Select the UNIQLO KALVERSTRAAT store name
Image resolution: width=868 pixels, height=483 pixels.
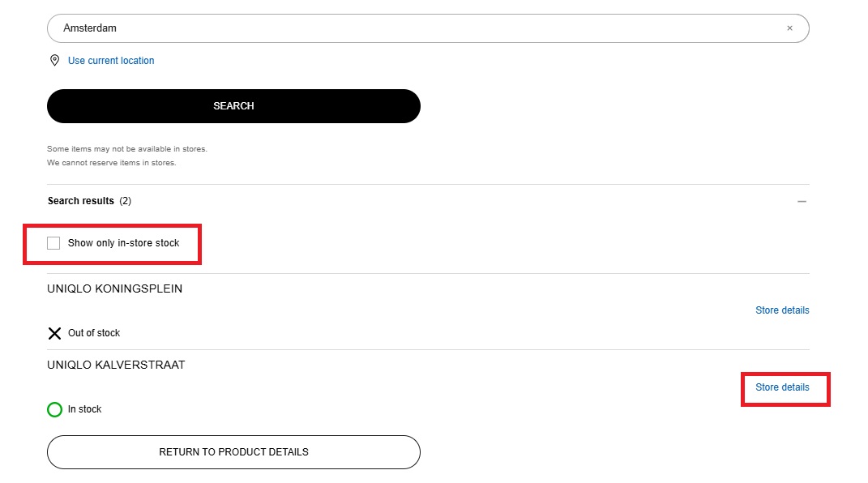(116, 365)
